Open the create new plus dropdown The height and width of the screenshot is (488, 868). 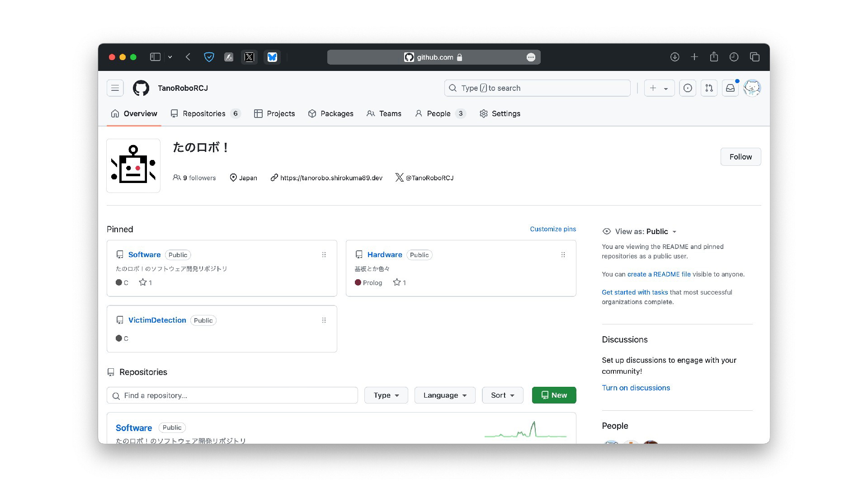click(659, 88)
